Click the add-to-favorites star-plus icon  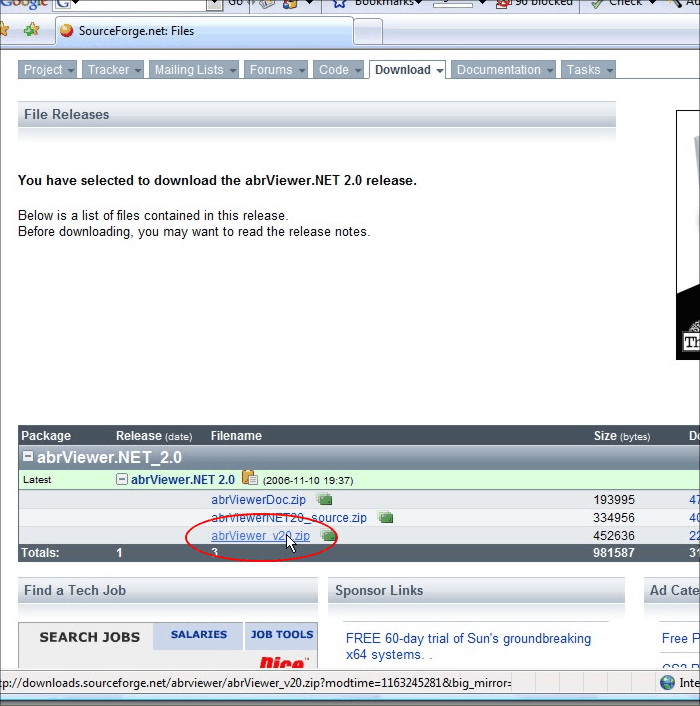click(x=31, y=30)
